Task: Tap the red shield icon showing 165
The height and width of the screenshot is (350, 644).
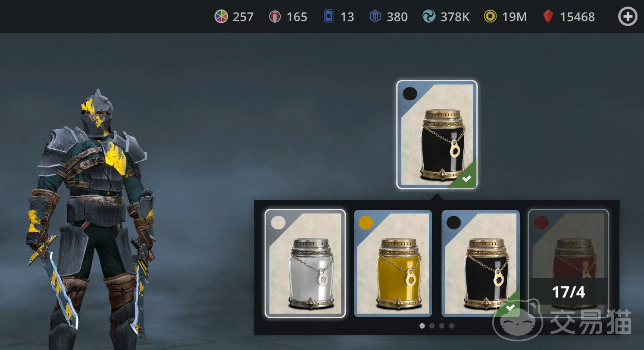Action: click(x=275, y=16)
